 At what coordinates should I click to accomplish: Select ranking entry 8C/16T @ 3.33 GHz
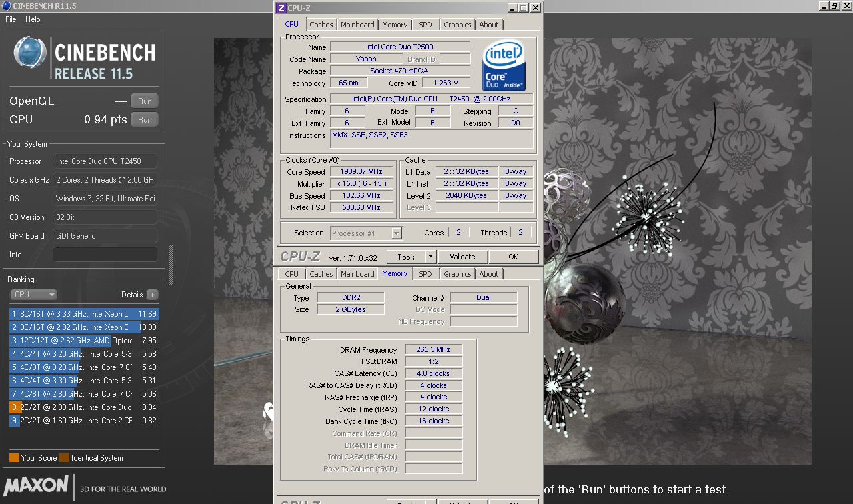[x=84, y=314]
